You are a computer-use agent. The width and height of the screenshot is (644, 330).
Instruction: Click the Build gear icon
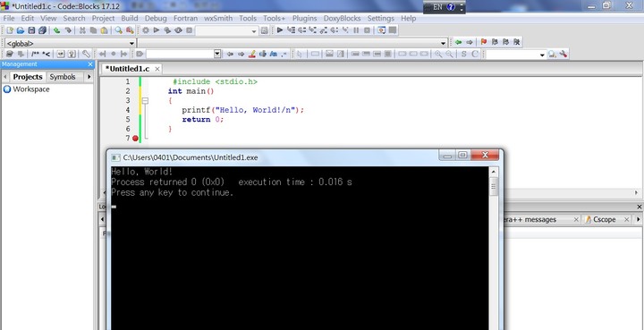point(146,30)
